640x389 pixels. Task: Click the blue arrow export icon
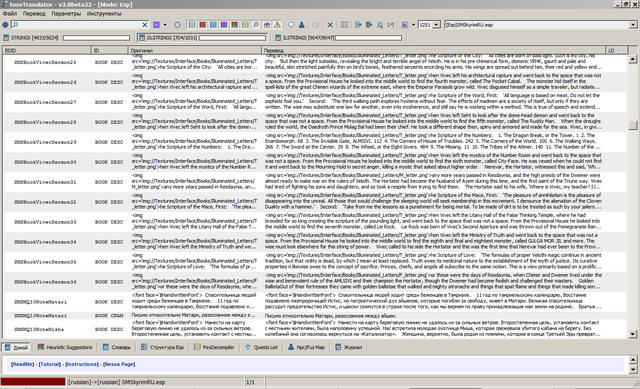[358, 25]
